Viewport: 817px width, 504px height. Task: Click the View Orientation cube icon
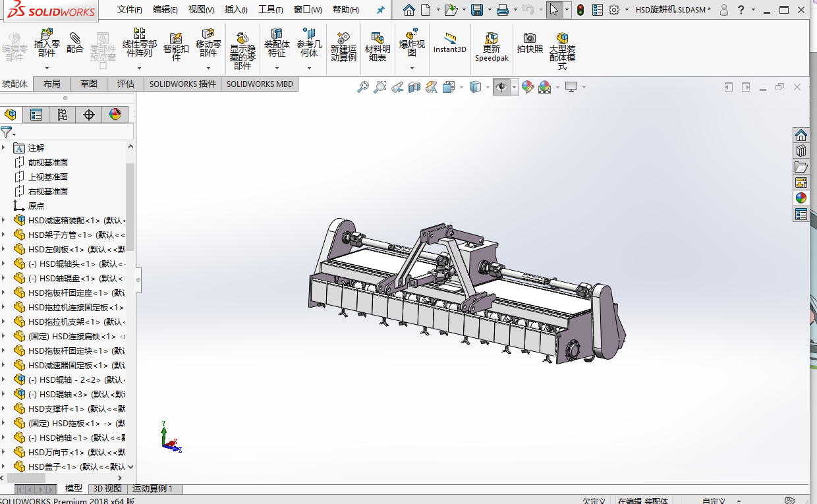tap(449, 87)
